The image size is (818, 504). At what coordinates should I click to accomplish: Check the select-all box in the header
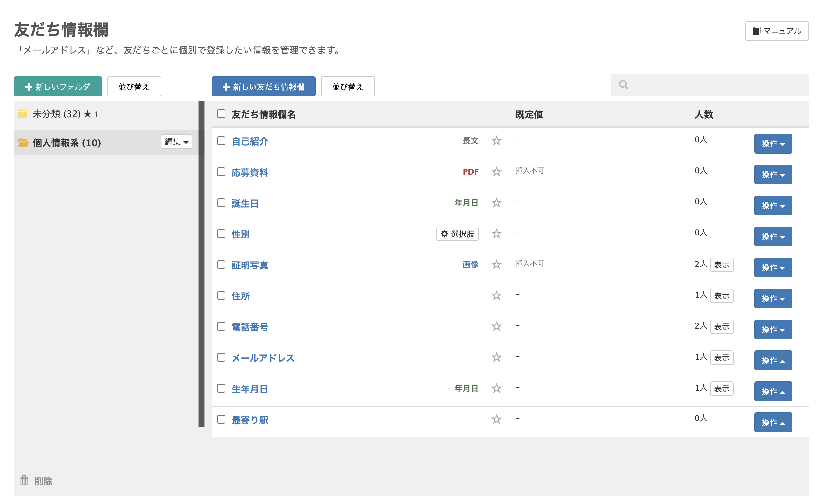point(221,114)
